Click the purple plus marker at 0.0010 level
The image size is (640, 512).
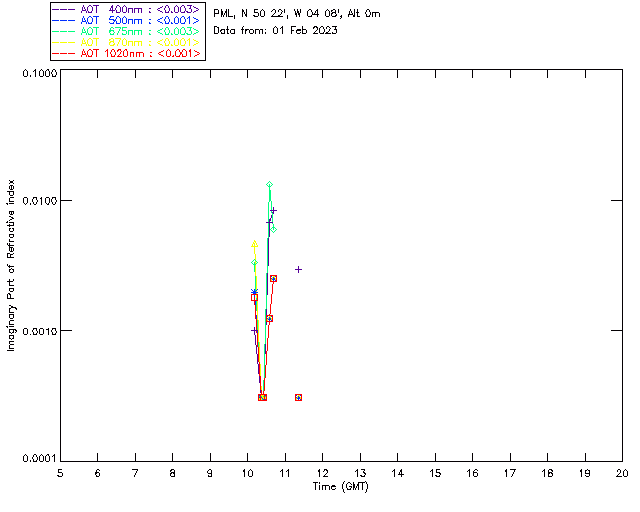(254, 330)
